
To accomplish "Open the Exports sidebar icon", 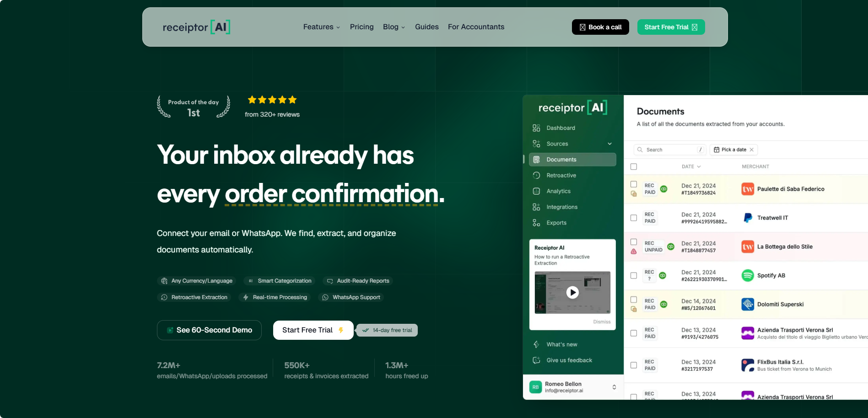I will [536, 223].
